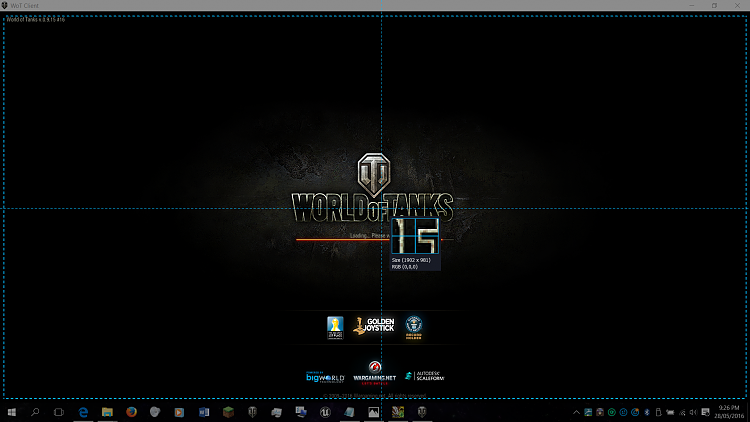Launch Microsoft Edge from the taskbar
The image size is (750, 422).
[83, 412]
